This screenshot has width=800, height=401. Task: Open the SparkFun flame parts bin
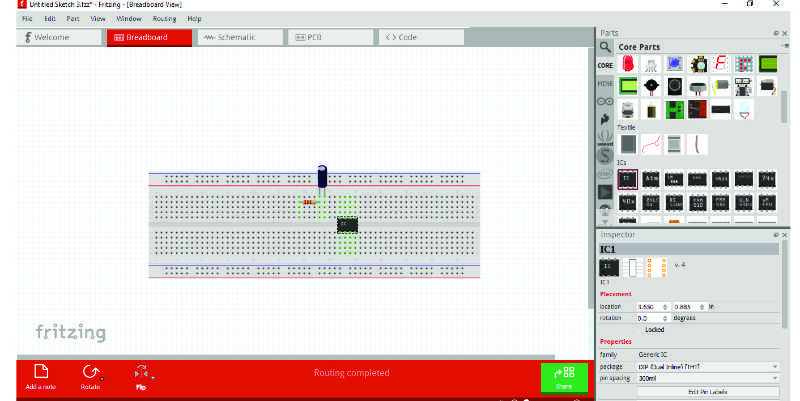605,119
